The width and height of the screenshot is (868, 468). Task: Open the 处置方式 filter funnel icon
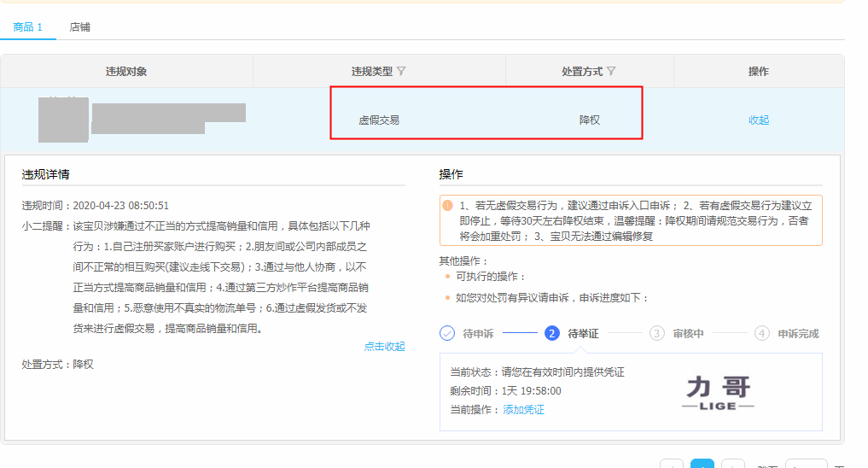(x=611, y=71)
